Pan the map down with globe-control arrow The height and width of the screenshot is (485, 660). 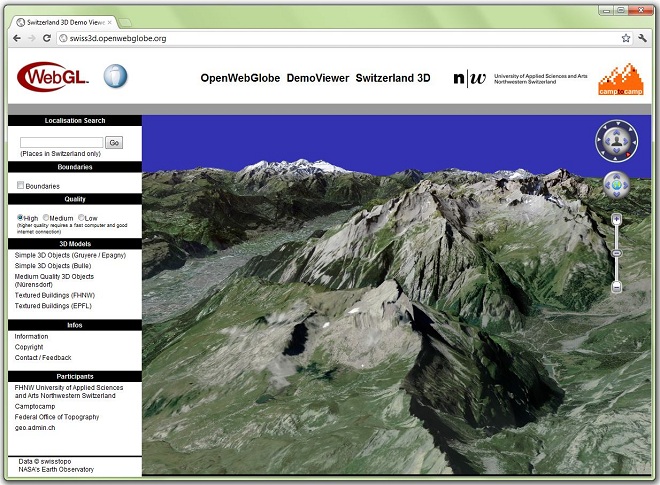coord(617,194)
